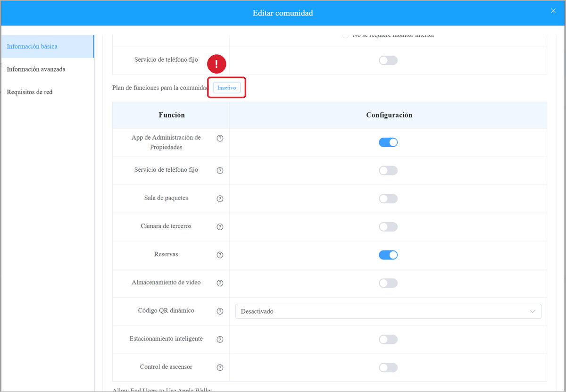Turn on Cámara de terceros
The width and height of the screenshot is (566, 392).
coord(388,227)
